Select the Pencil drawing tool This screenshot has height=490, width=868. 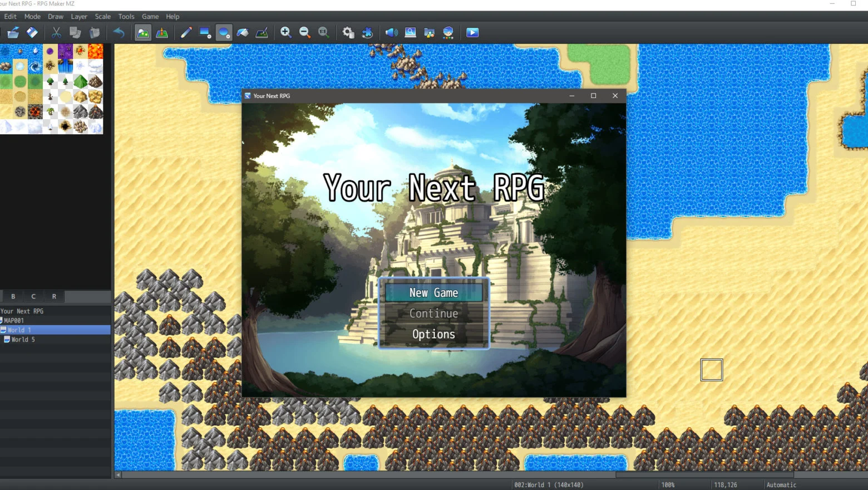point(186,32)
